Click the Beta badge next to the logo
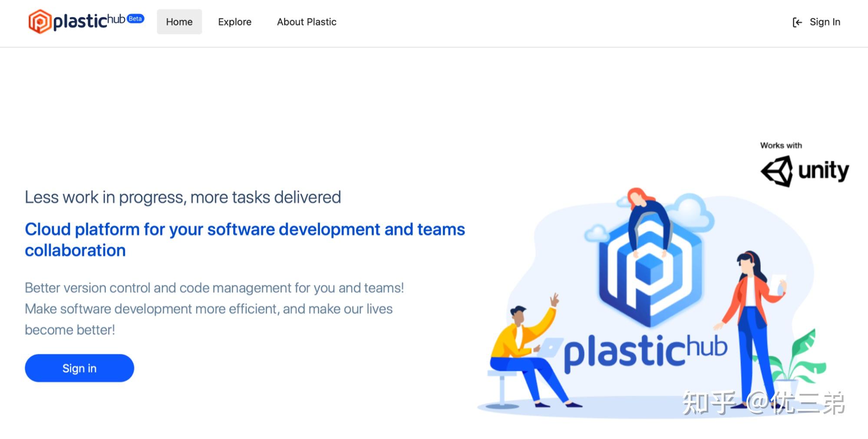 (x=135, y=19)
